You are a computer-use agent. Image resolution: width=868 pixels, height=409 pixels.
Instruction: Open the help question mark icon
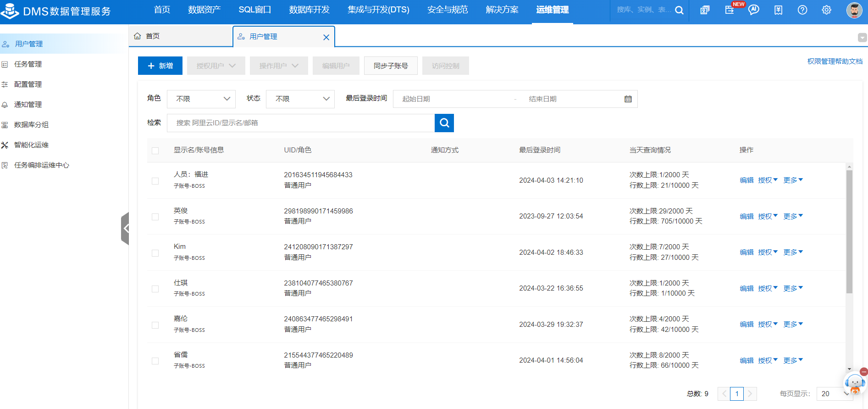pyautogui.click(x=802, y=10)
